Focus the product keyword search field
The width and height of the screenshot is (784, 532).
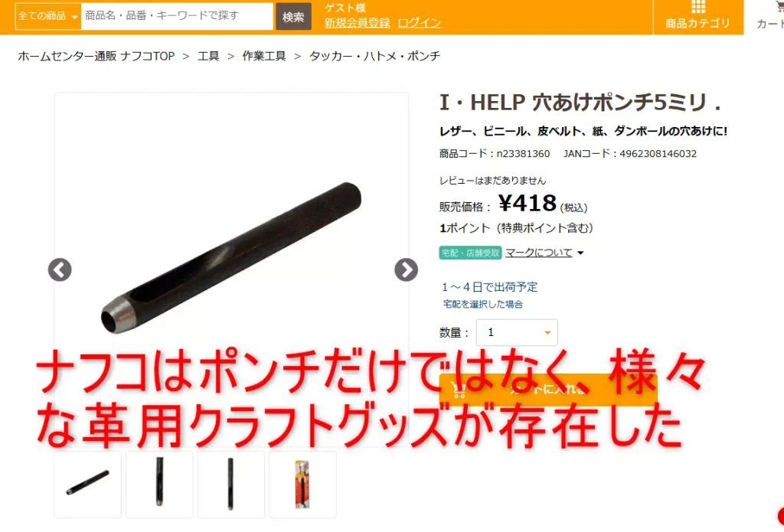pos(177,16)
